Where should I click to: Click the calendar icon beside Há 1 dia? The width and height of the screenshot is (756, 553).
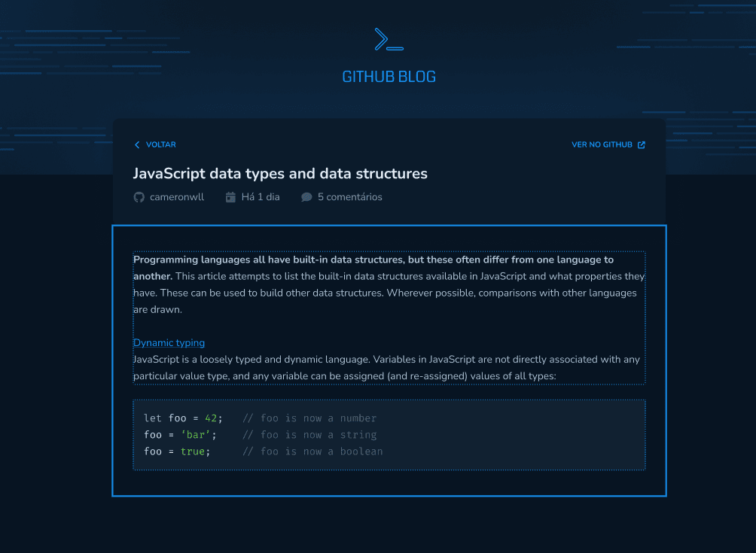click(230, 197)
